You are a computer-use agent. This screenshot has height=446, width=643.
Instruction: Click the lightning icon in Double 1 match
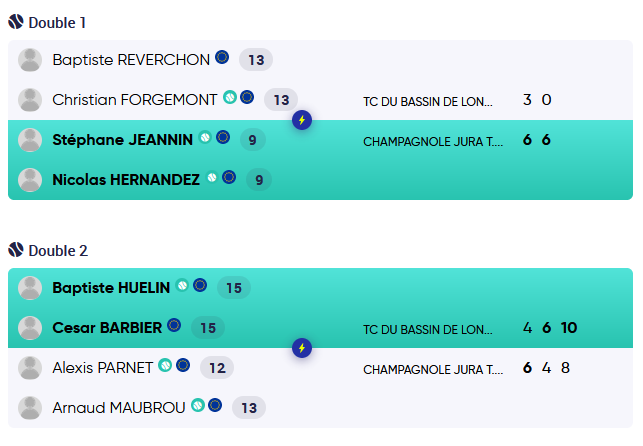(302, 121)
